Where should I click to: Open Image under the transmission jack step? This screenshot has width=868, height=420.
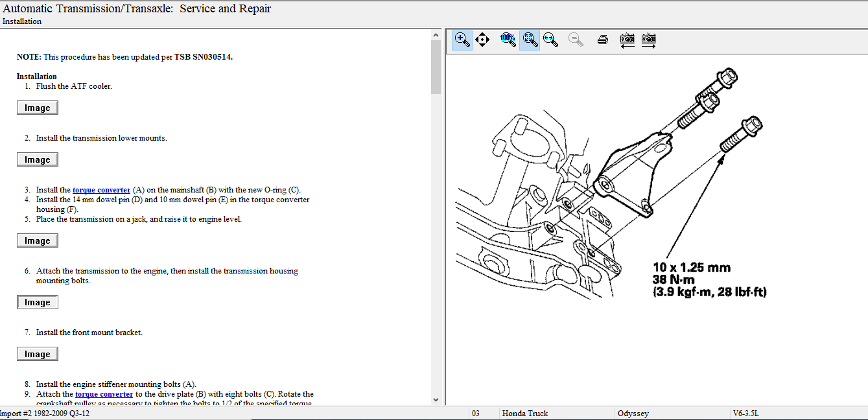point(38,241)
